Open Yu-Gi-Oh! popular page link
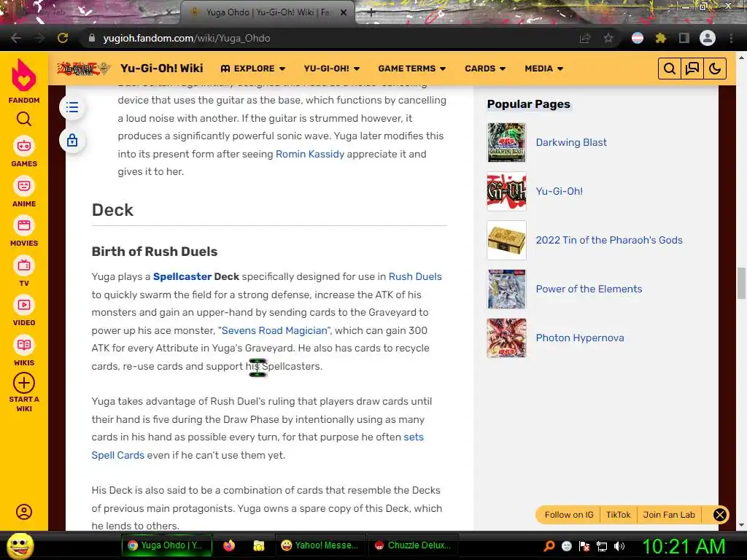747x560 pixels. 560,192
